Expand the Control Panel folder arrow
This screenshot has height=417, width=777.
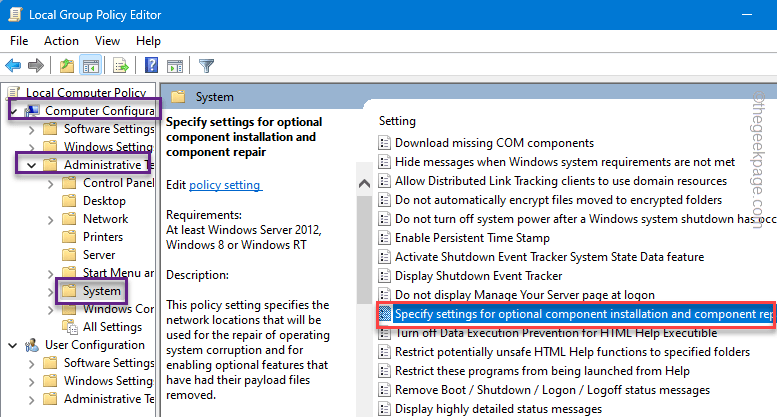point(51,184)
